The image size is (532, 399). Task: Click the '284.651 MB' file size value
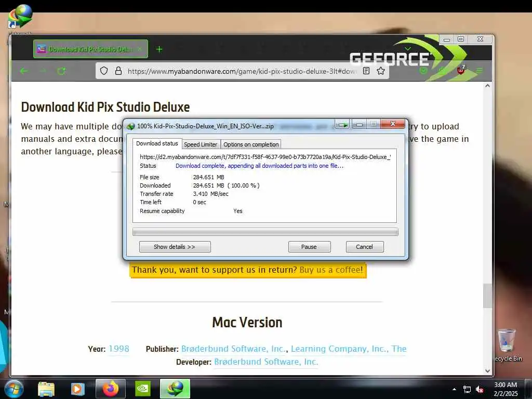(x=209, y=177)
